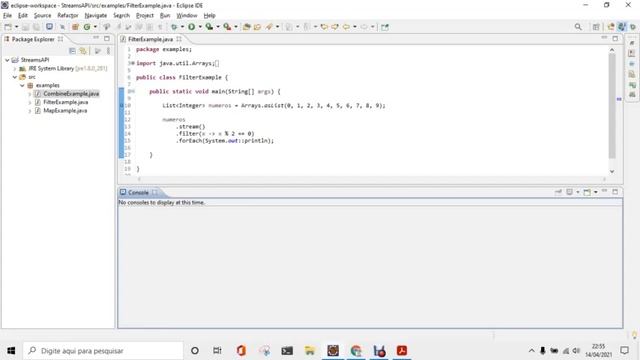Click the New Java Package toolbar icon
This screenshot has width=640, height=360.
(x=75, y=27)
